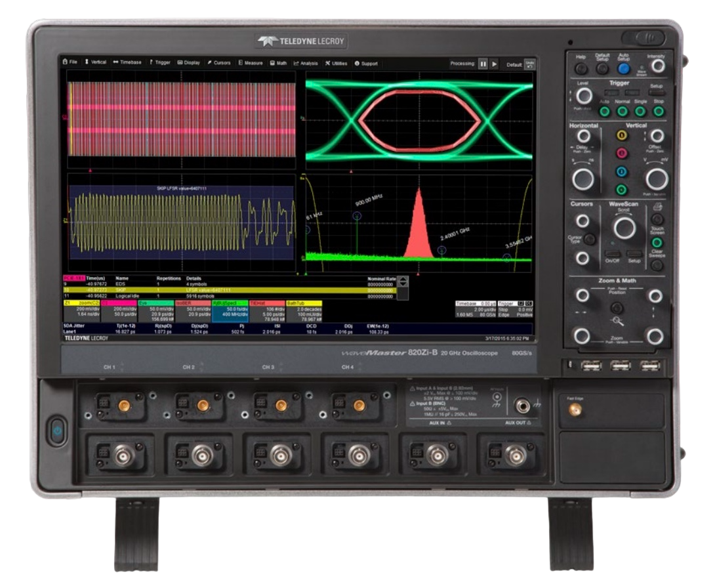Select the BathTub descriptor box

click(304, 310)
